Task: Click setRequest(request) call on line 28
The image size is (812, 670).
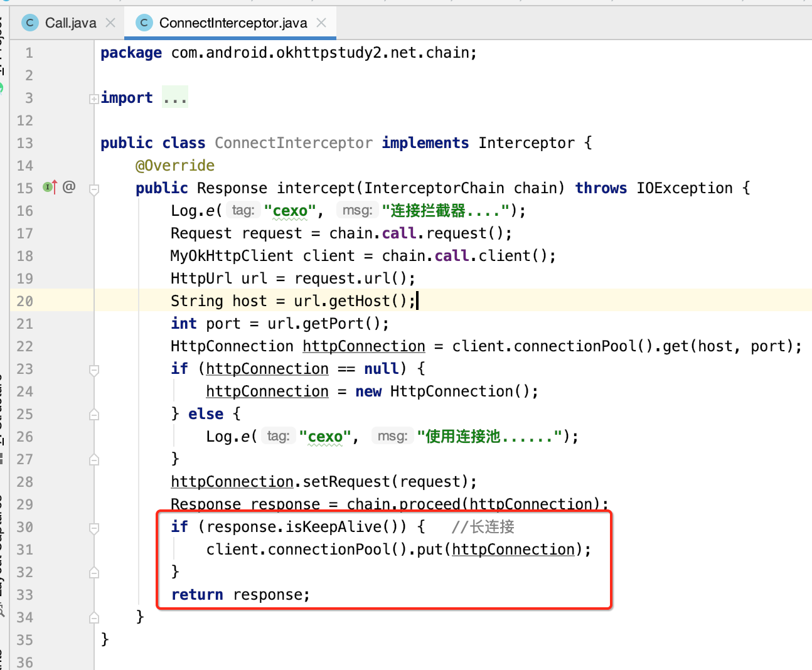Action: pyautogui.click(x=385, y=482)
